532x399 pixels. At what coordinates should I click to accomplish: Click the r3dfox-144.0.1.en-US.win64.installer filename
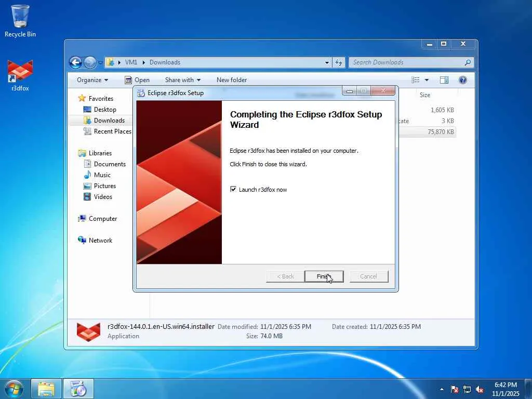tap(161, 326)
